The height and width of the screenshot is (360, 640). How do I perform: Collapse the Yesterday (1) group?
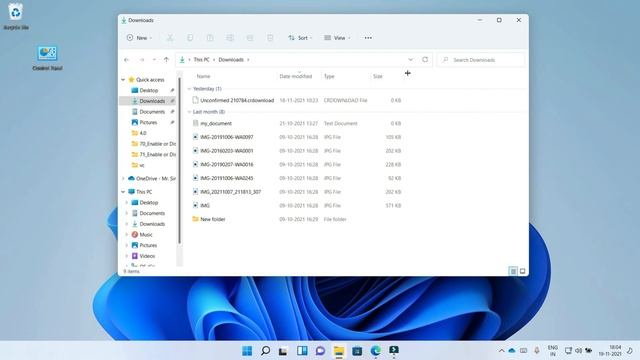point(189,89)
